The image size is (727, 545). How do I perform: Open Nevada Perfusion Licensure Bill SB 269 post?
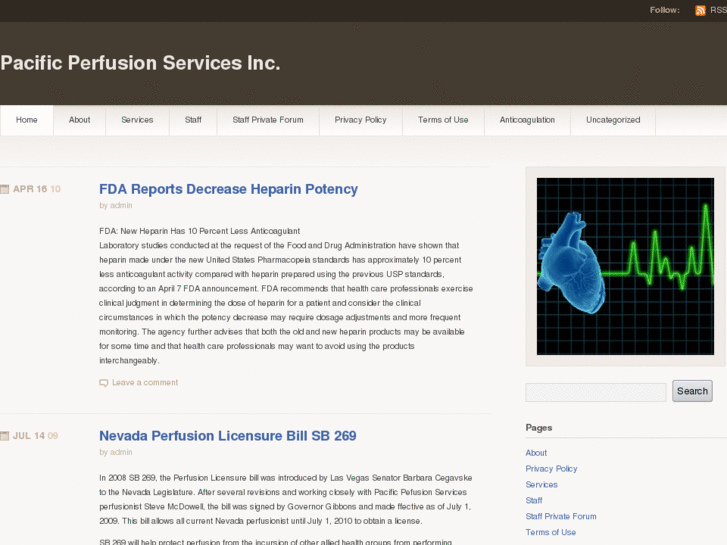[x=228, y=436]
